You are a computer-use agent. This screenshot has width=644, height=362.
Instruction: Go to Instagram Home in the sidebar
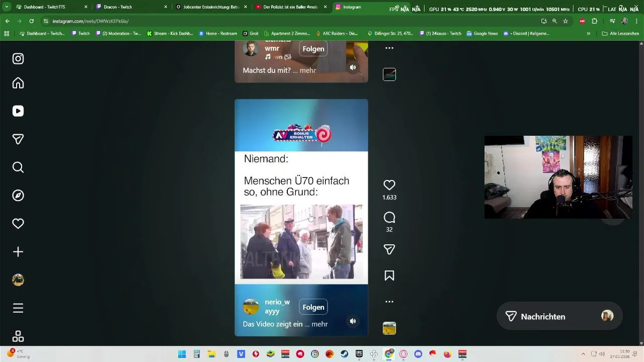(x=18, y=83)
